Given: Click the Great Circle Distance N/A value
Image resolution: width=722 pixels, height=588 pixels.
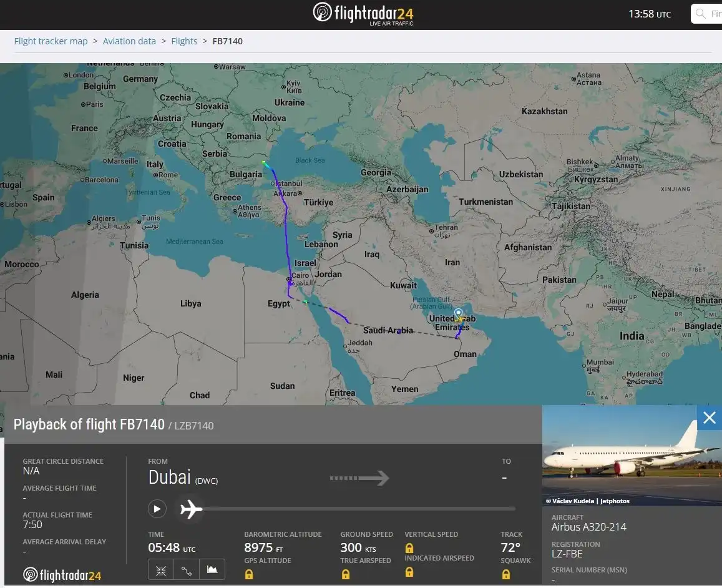Looking at the screenshot, I should (x=31, y=471).
